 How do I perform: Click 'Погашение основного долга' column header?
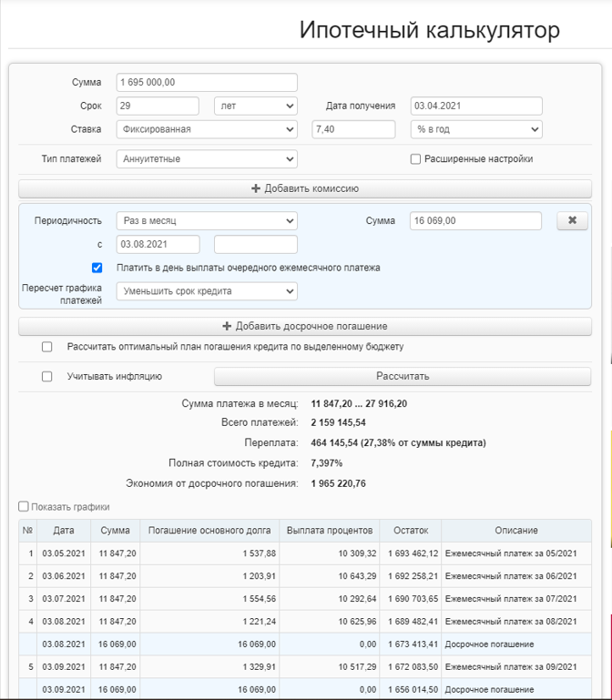click(209, 531)
